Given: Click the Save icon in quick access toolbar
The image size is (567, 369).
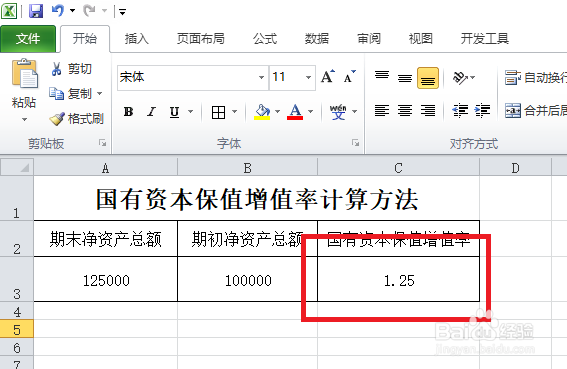Looking at the screenshot, I should (x=36, y=11).
